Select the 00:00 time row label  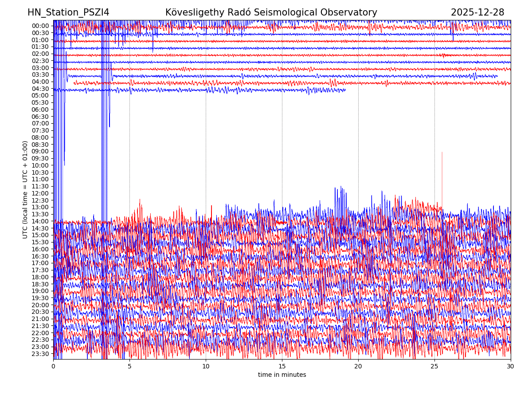(x=40, y=26)
